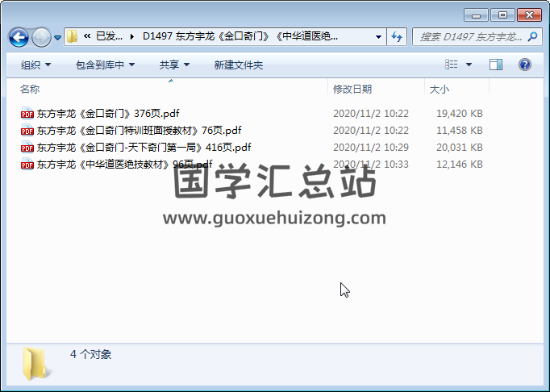Click the size value 12,146 KB
The image size is (550, 392).
pos(460,164)
